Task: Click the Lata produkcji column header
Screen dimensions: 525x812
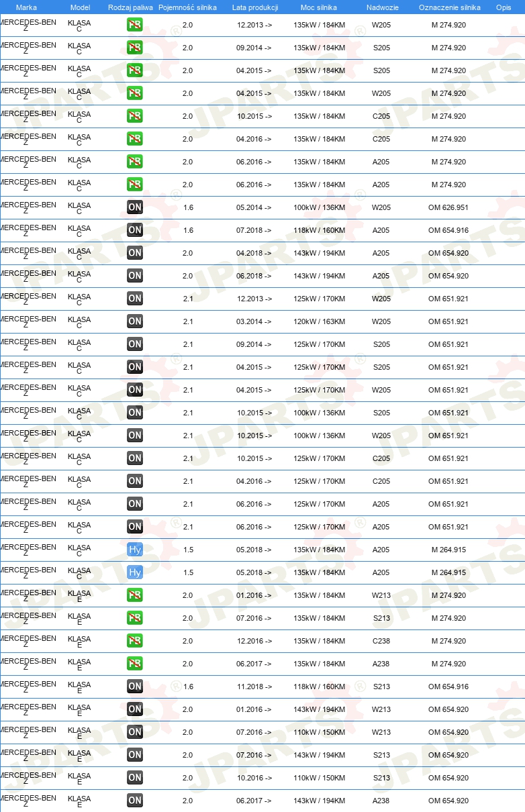Action: click(x=255, y=7)
